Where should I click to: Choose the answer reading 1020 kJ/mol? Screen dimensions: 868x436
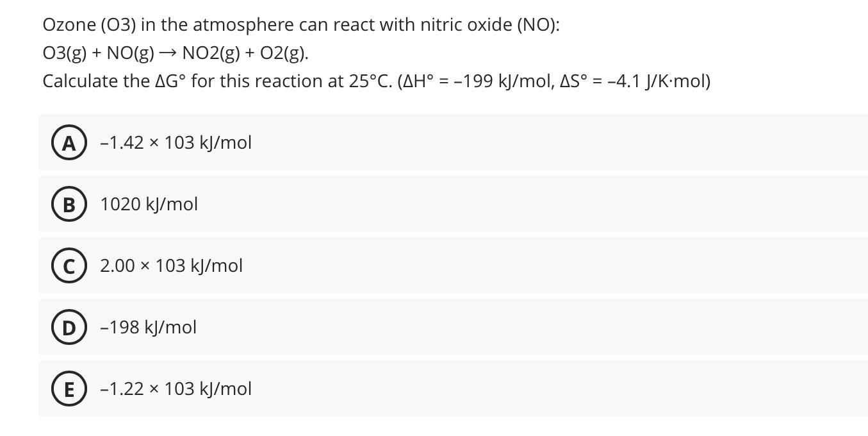[149, 204]
